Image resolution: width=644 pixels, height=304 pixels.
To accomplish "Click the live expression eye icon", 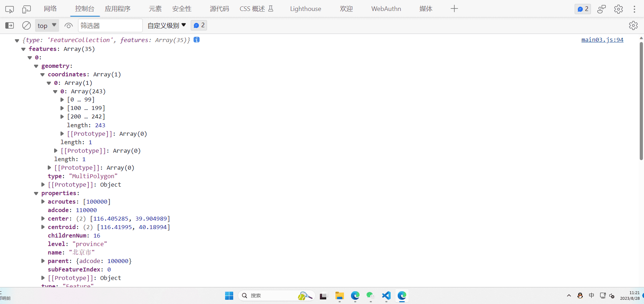I will tap(69, 25).
